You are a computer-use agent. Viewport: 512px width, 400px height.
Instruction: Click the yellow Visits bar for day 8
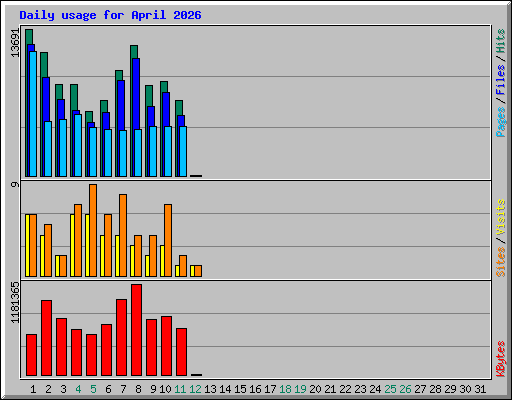pyautogui.click(x=133, y=261)
